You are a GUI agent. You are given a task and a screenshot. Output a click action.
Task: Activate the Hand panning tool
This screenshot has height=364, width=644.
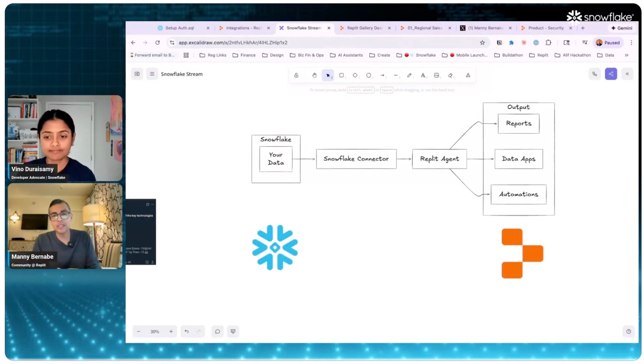[314, 75]
